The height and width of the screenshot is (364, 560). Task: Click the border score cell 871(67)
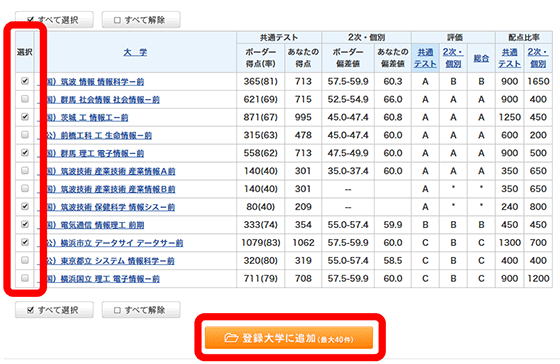tap(260, 117)
